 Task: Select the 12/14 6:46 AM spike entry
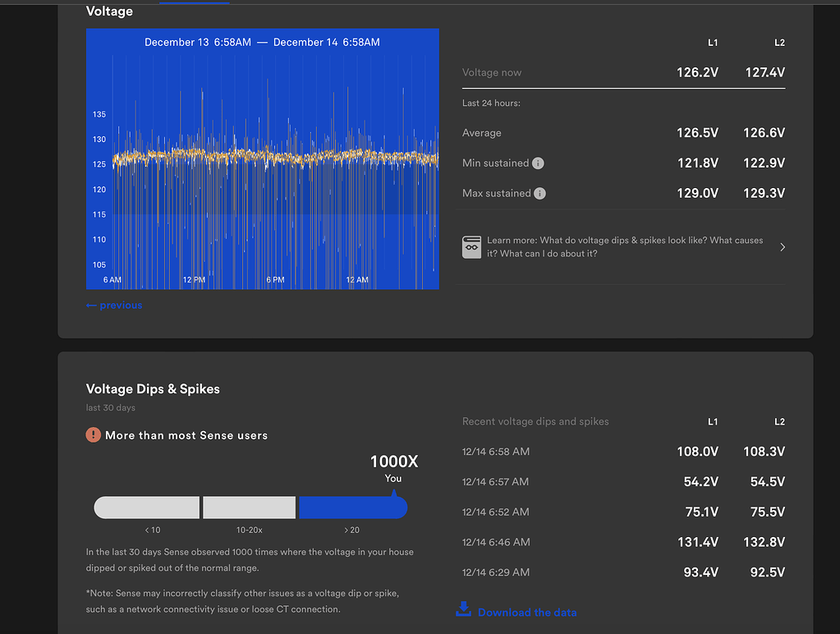[496, 542]
